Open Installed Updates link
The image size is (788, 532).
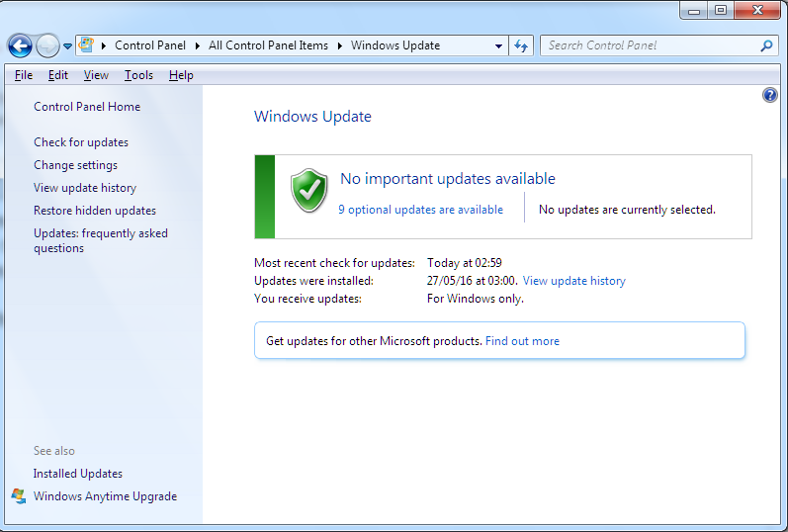coord(78,474)
